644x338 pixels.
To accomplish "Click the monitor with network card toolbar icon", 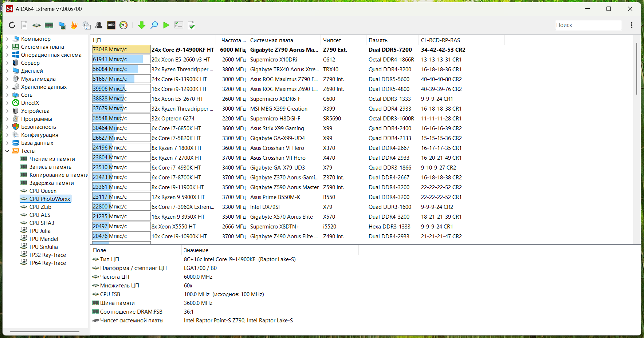I will 62,25.
